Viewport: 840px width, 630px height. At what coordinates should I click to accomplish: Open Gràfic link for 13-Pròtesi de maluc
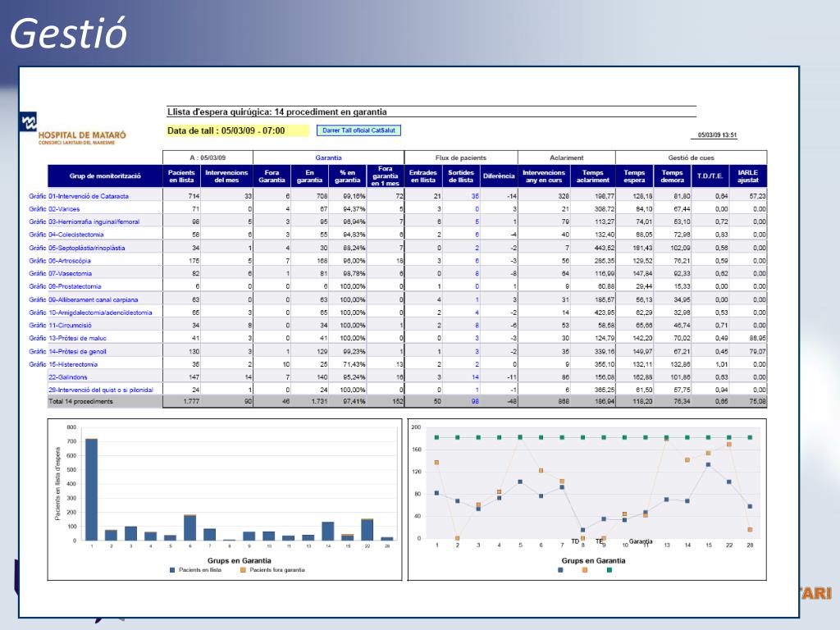38,338
